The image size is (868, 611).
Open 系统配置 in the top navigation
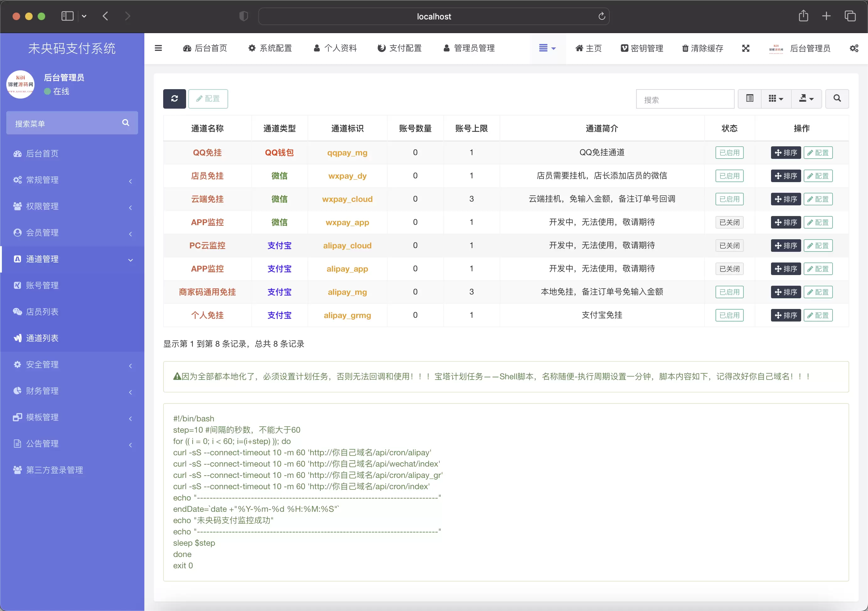coord(270,48)
